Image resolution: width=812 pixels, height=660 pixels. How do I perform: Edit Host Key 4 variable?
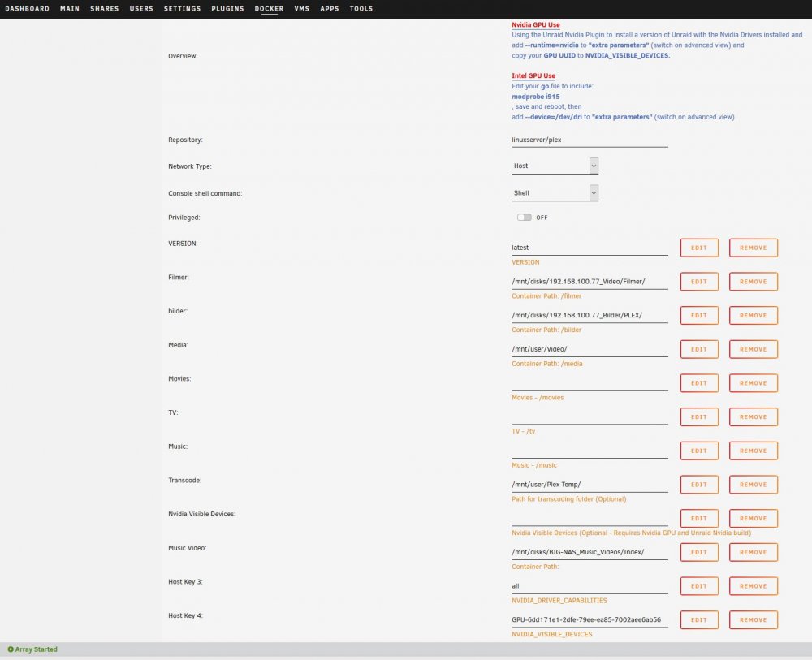click(699, 619)
